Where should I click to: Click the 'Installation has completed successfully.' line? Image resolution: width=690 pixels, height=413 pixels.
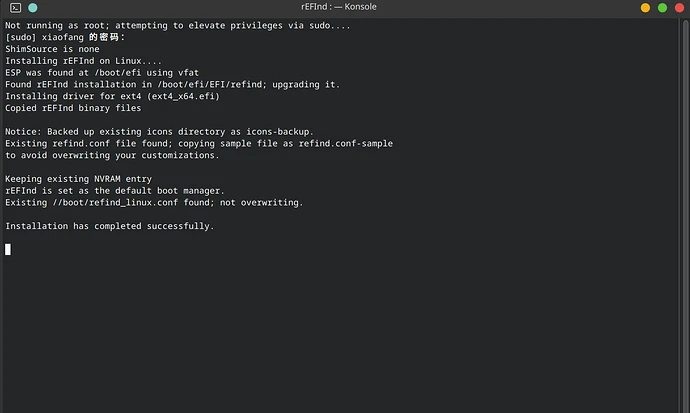point(110,226)
